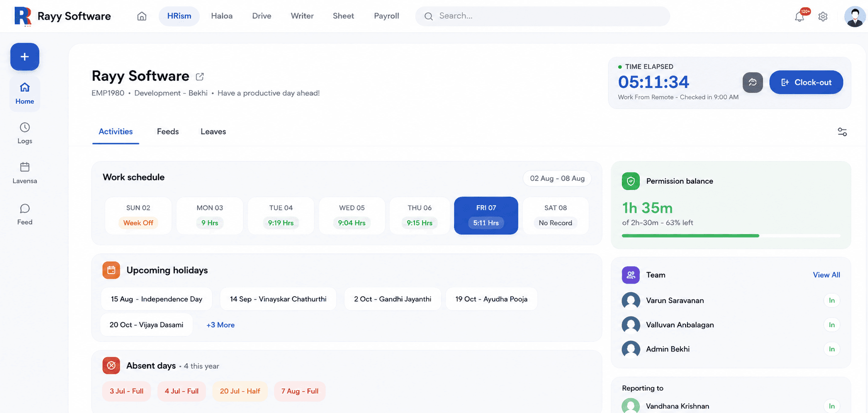This screenshot has width=868, height=413.
Task: Select WED 05 day card
Action: (352, 216)
